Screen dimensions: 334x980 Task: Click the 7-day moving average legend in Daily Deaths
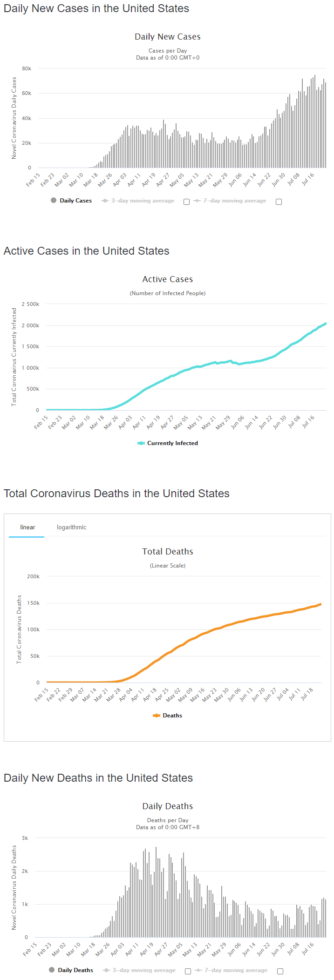pyautogui.click(x=232, y=970)
